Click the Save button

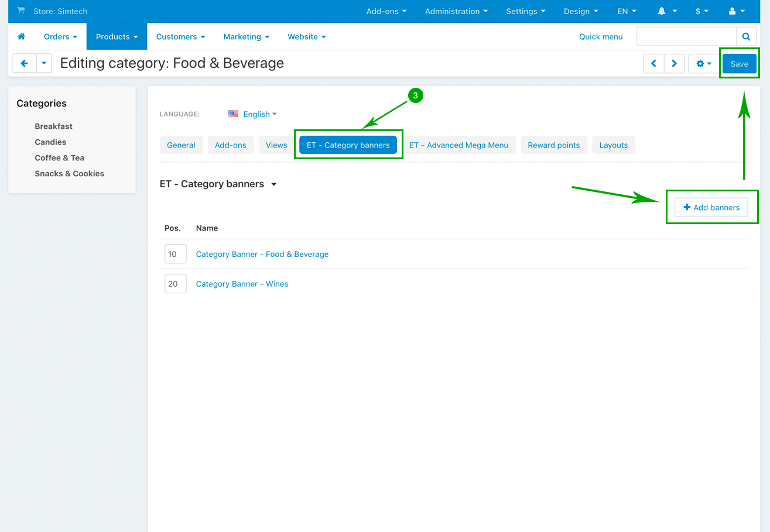point(739,64)
